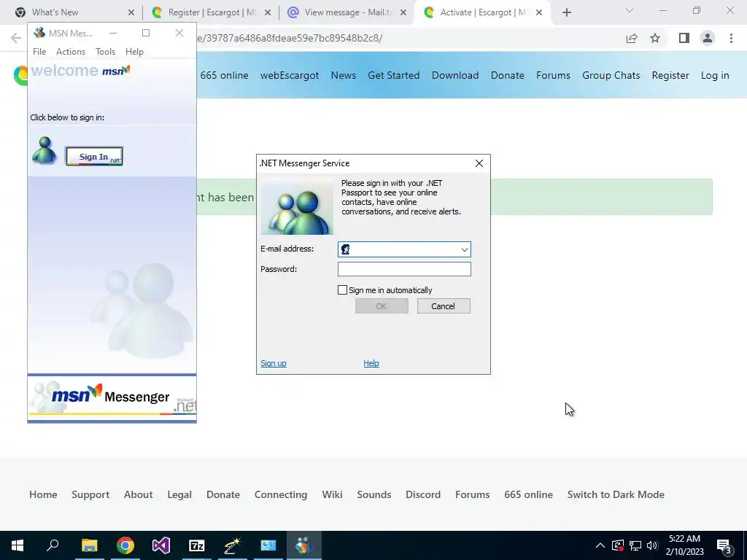Image resolution: width=747 pixels, height=560 pixels.
Task: Bookmark this page with the star icon
Action: (655, 38)
